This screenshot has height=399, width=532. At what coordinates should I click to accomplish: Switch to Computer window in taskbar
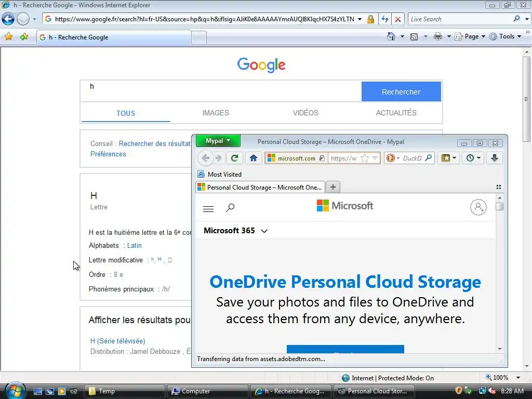pyautogui.click(x=208, y=391)
